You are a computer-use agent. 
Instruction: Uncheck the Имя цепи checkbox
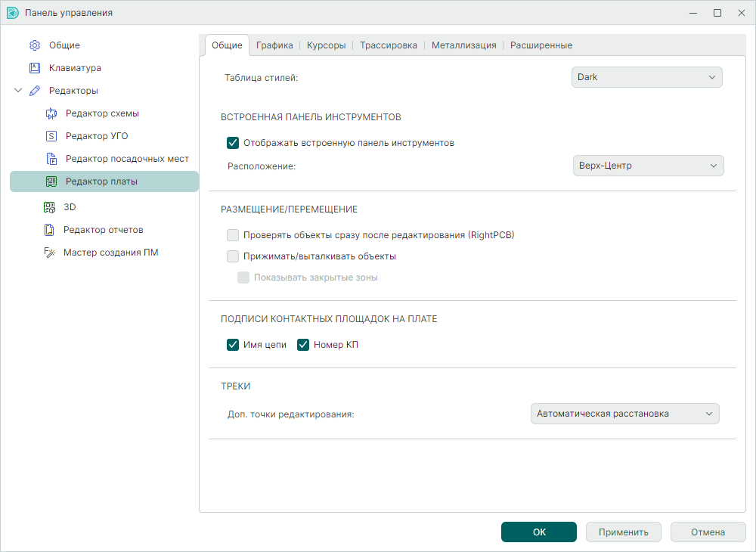[x=233, y=345]
